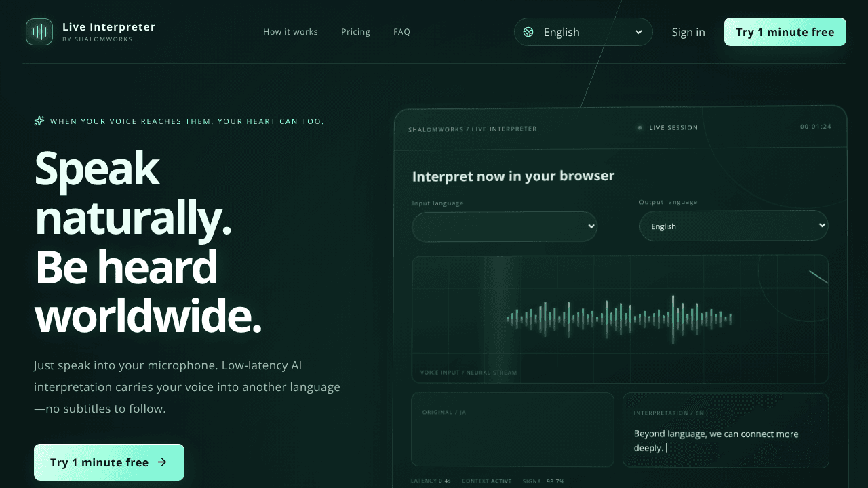The height and width of the screenshot is (488, 868).
Task: Click the header Try 1 minute free button
Action: point(785,32)
